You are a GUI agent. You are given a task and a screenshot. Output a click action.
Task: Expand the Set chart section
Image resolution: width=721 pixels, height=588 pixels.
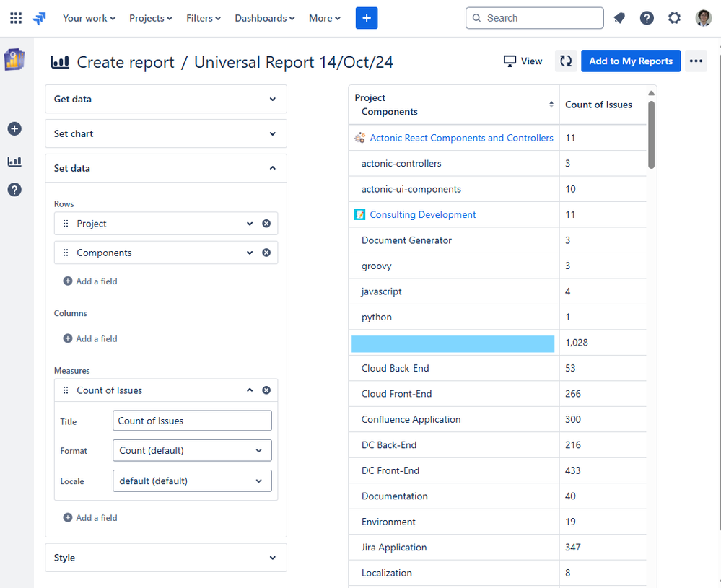click(x=166, y=133)
